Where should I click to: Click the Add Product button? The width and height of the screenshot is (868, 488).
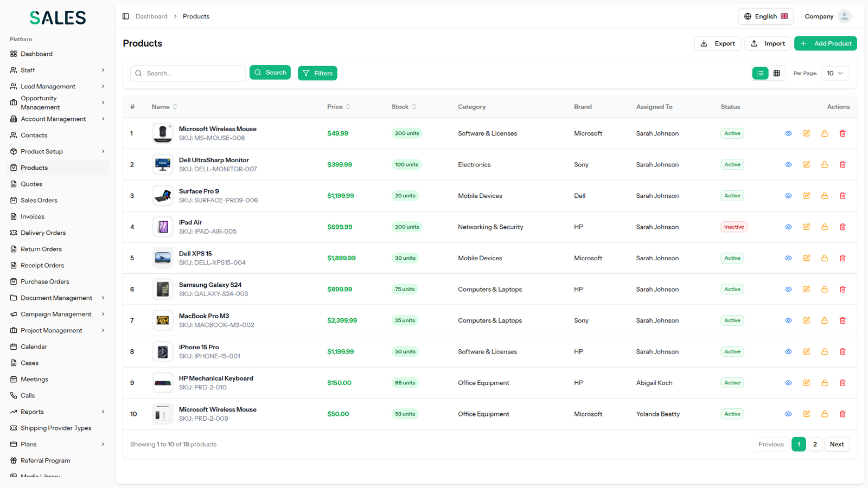click(x=825, y=43)
